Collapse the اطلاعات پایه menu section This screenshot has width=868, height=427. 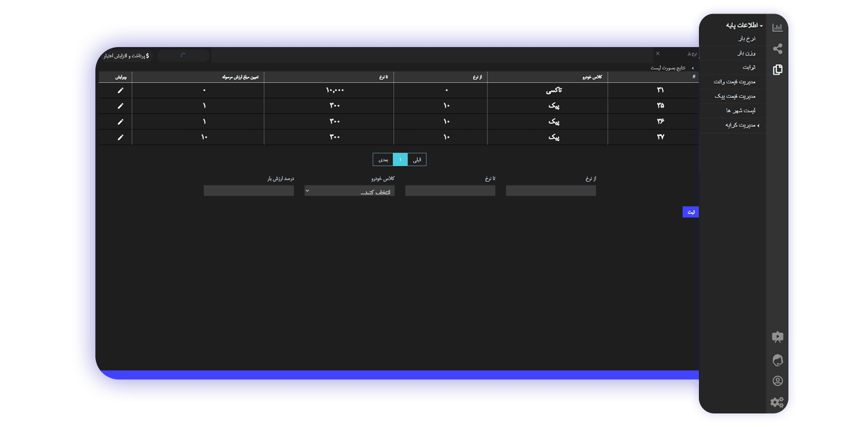744,25
